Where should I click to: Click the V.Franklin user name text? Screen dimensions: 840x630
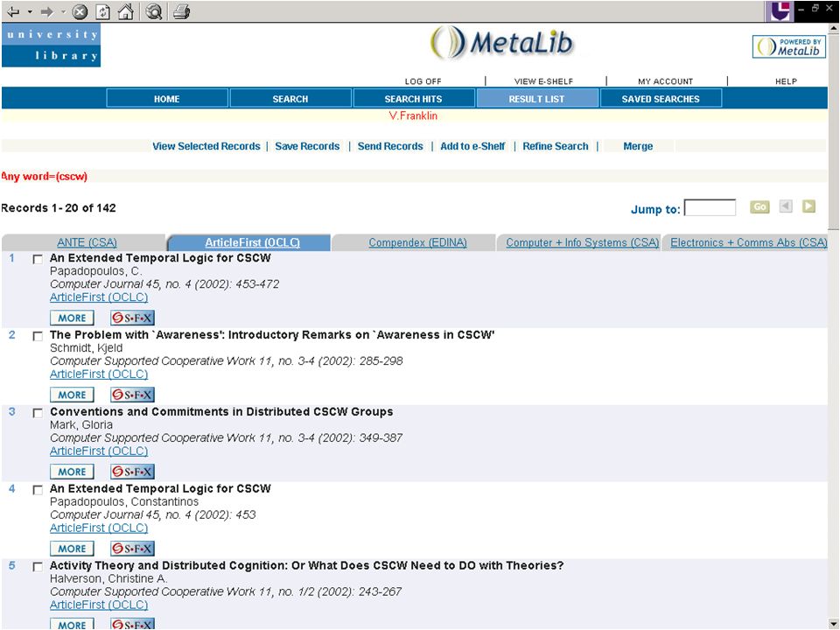click(413, 115)
